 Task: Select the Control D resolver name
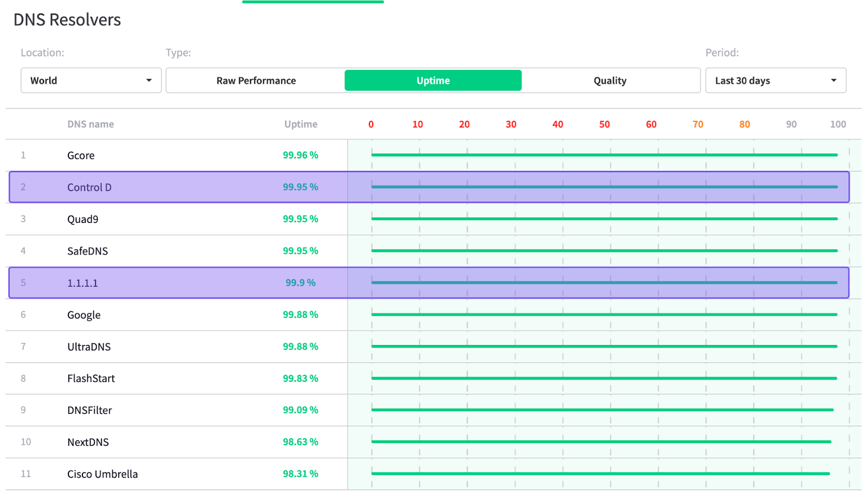click(x=90, y=187)
